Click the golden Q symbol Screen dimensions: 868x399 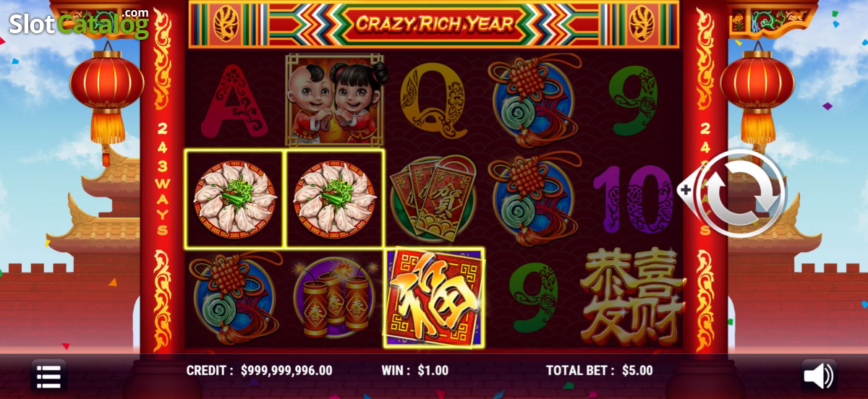[x=434, y=100]
